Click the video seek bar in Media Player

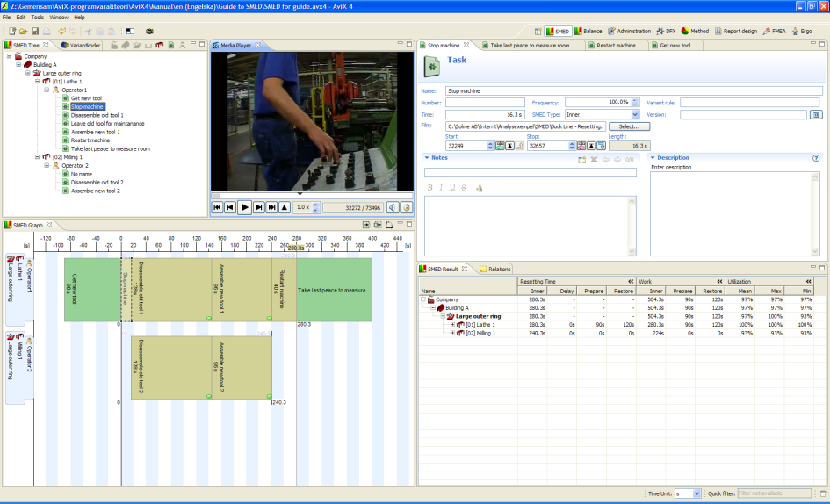point(312,195)
